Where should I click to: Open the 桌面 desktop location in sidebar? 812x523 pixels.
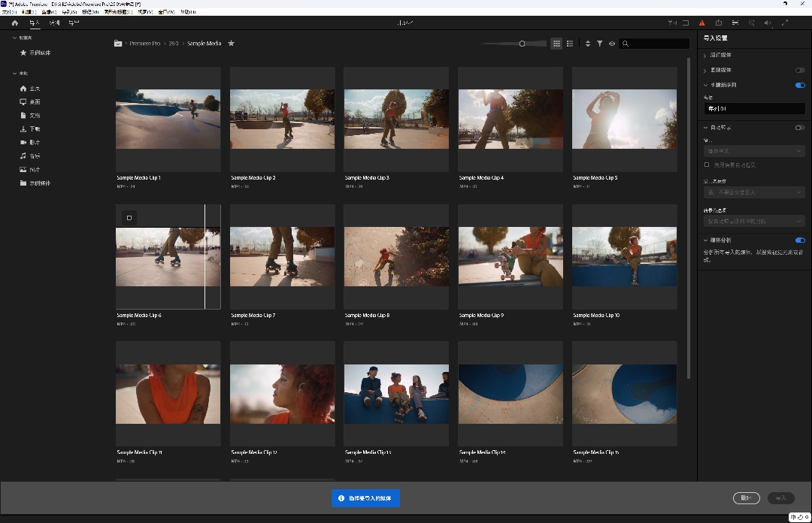pos(30,102)
